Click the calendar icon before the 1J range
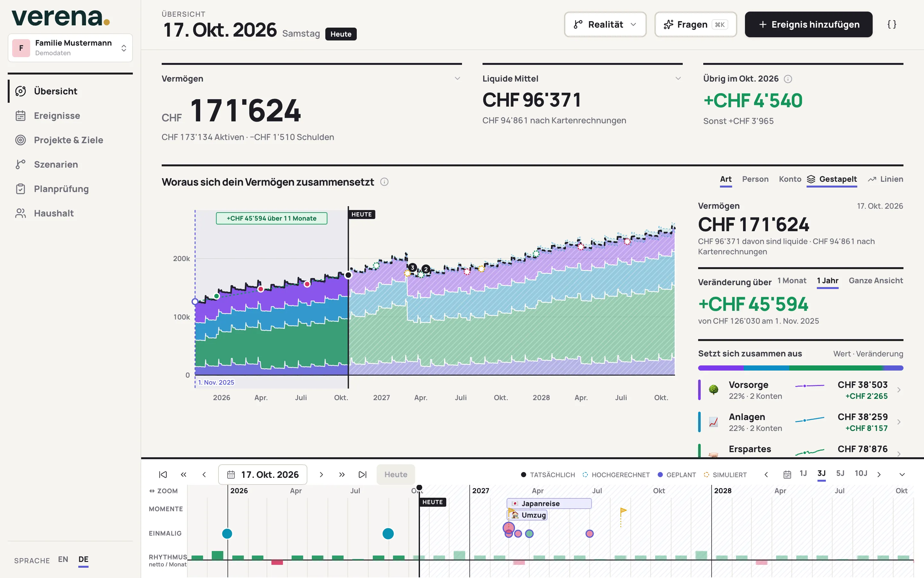 787,474
